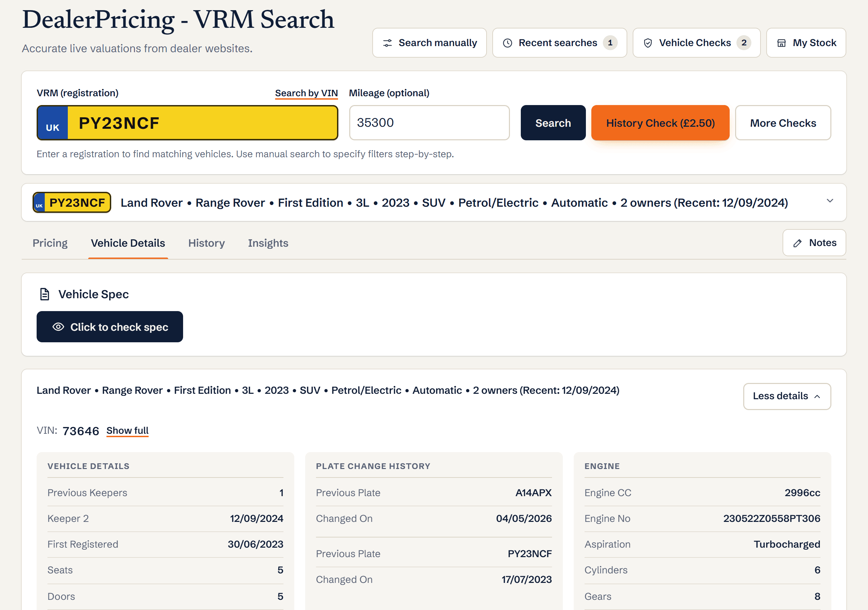The width and height of the screenshot is (868, 610).
Task: Click History Check (£2.50) button
Action: click(x=660, y=123)
